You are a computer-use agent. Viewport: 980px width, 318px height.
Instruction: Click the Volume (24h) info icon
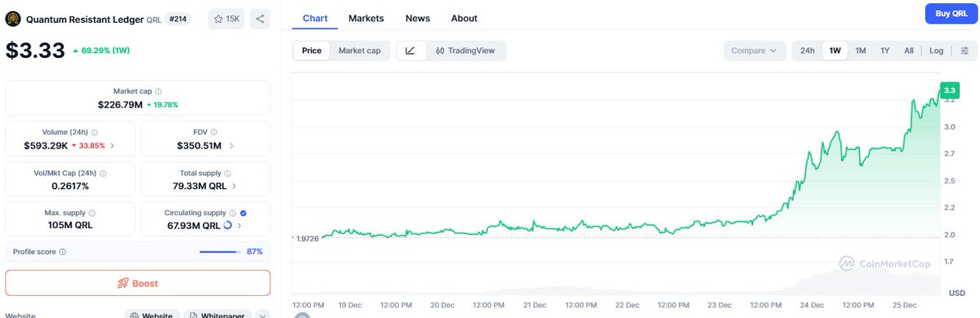[x=95, y=132]
